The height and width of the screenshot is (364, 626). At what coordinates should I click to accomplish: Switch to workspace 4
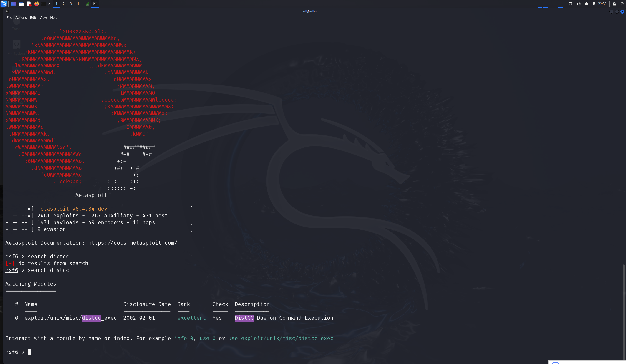pos(78,4)
